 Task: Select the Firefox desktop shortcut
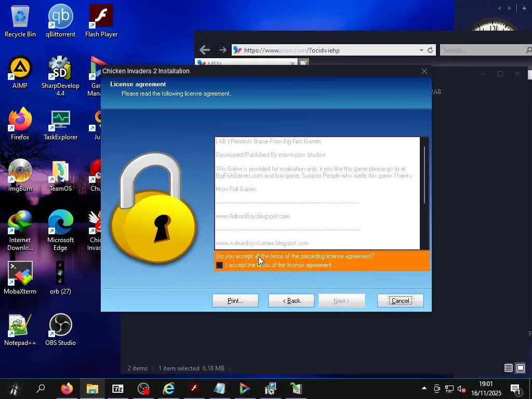pos(20,124)
